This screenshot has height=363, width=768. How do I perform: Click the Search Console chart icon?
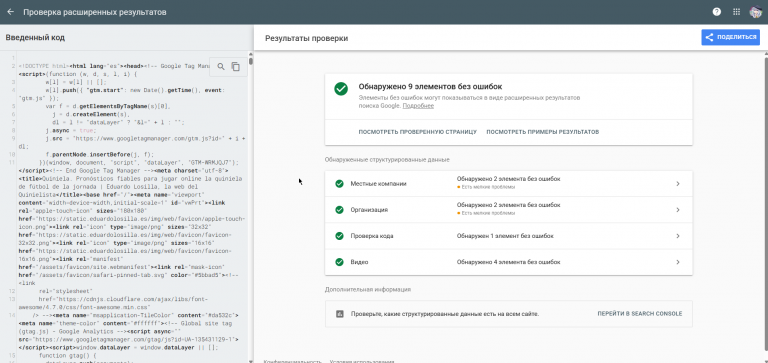pos(339,314)
